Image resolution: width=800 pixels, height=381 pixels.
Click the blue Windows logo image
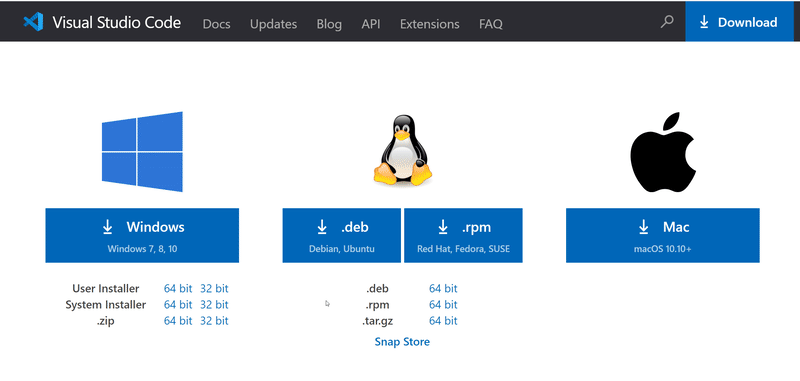[142, 151]
